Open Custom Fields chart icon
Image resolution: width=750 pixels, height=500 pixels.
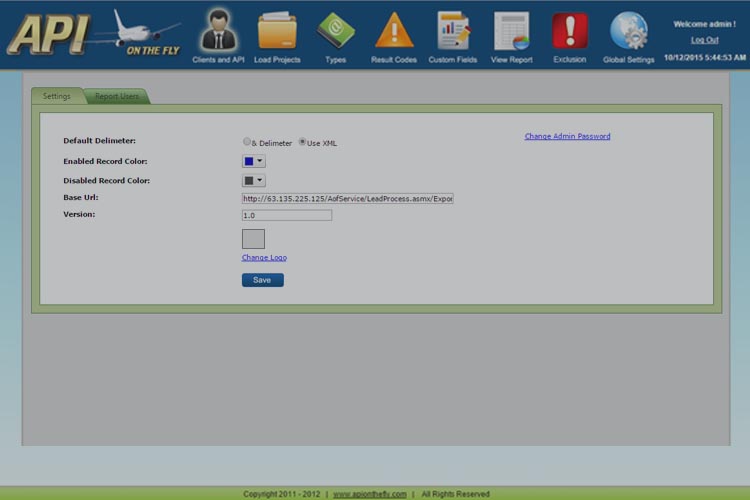(x=453, y=31)
